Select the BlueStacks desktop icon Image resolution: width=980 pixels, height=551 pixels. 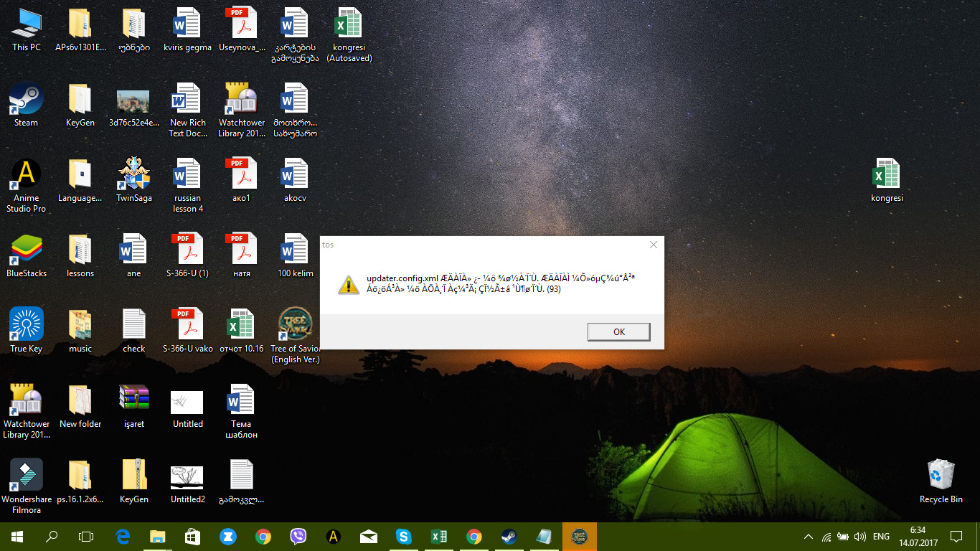[x=27, y=251]
